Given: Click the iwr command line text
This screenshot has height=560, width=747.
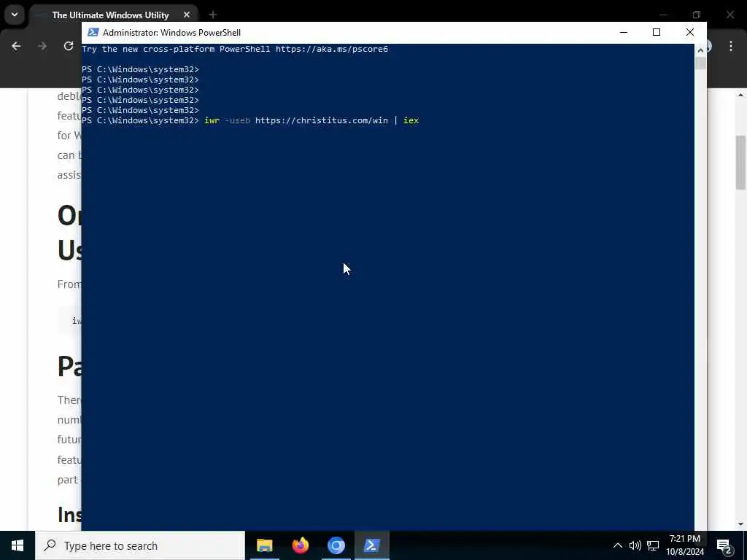Looking at the screenshot, I should (x=311, y=120).
